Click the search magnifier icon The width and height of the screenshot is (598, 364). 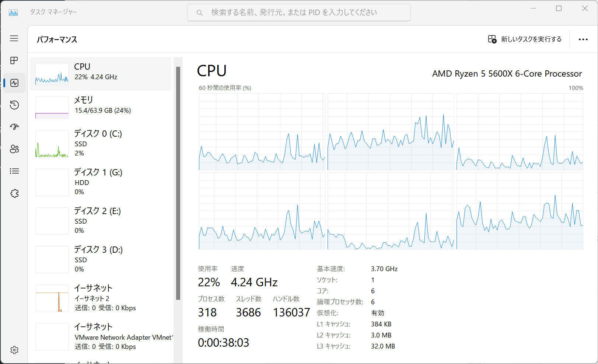199,13
